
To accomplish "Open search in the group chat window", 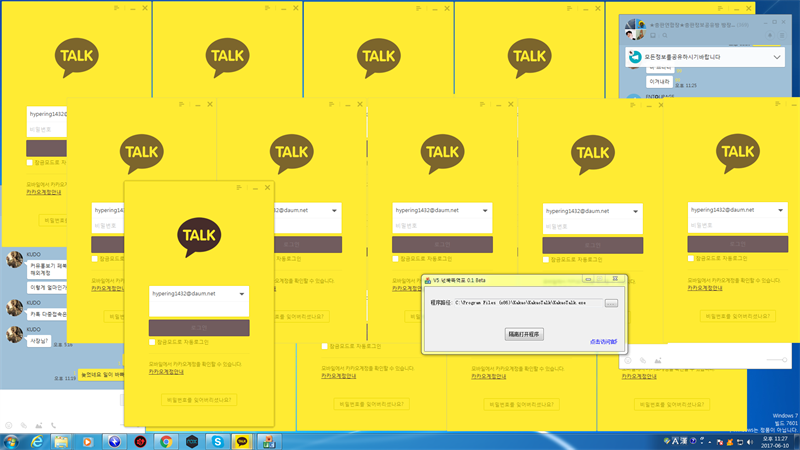I will point(665,36).
